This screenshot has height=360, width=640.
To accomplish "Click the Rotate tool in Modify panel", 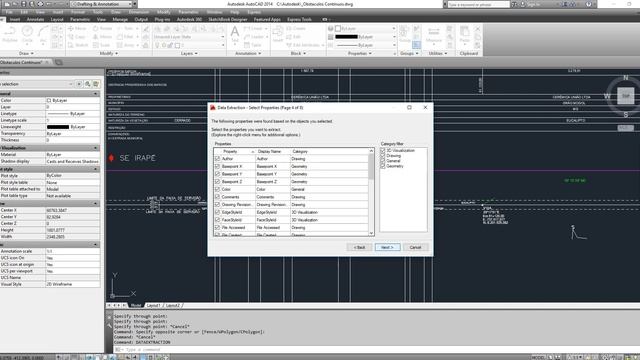I will point(102,29).
